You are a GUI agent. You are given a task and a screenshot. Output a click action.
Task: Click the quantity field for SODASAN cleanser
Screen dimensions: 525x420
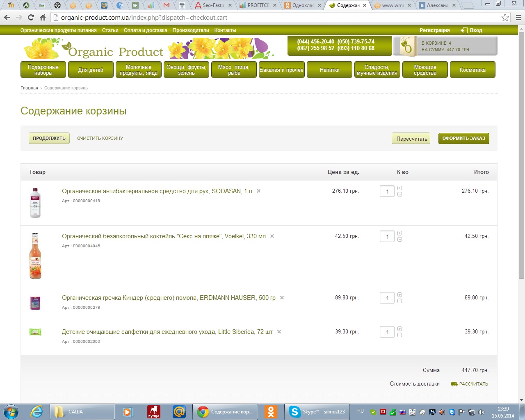(x=387, y=191)
